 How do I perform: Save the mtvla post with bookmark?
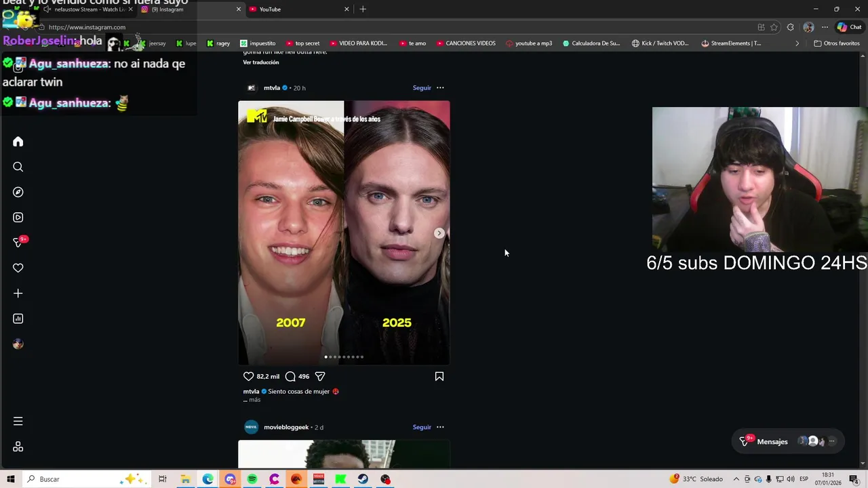tap(439, 376)
